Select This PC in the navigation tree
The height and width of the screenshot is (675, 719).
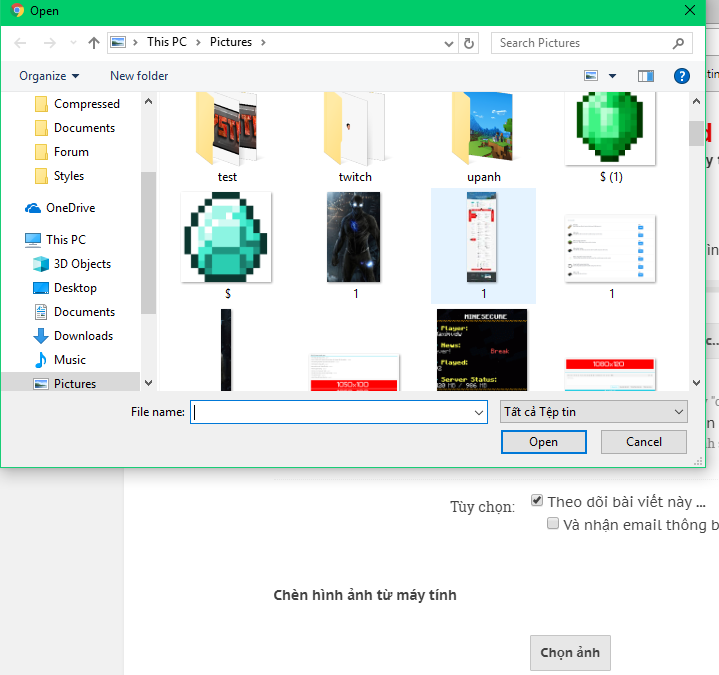(55, 240)
